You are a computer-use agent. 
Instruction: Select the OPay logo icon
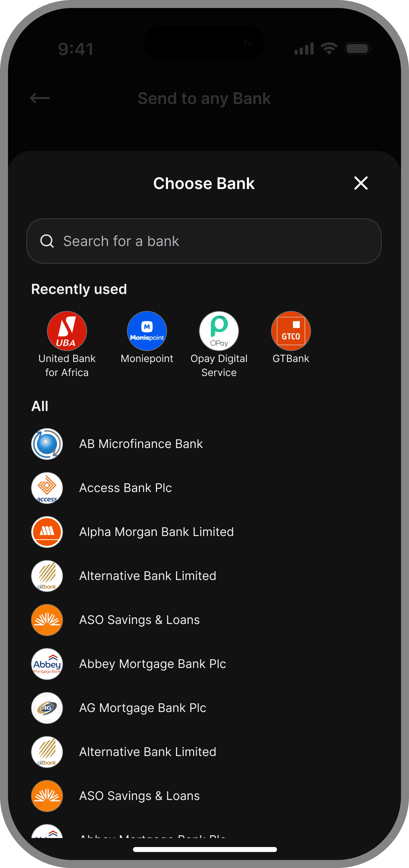pos(219,331)
